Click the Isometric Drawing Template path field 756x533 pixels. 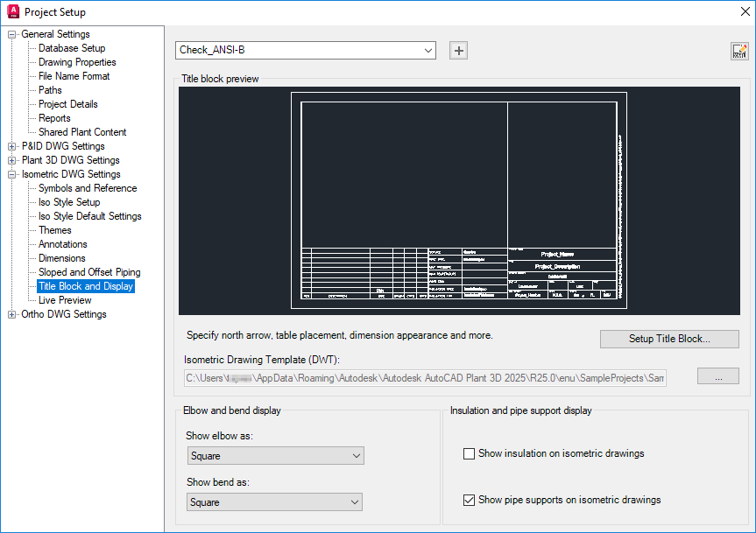[x=425, y=378]
